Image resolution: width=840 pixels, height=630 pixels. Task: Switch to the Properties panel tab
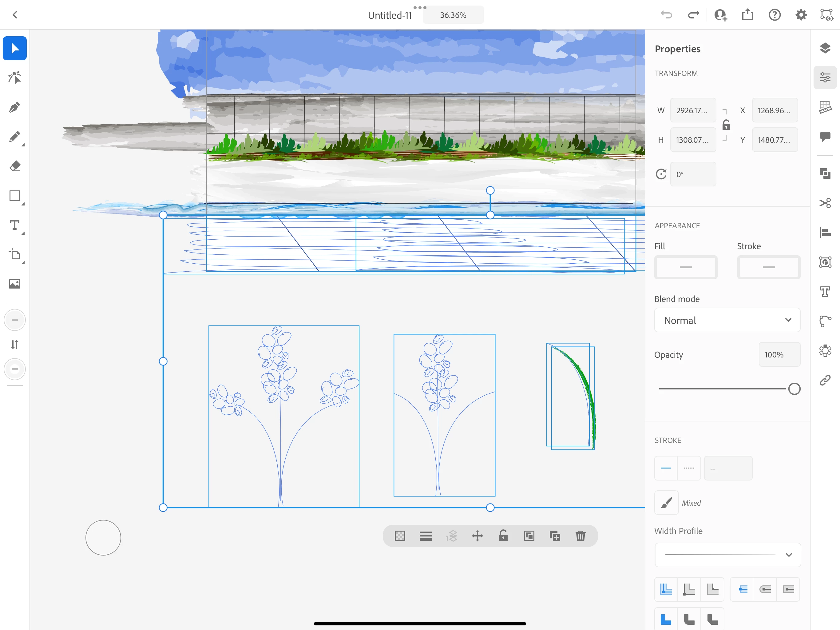825,78
